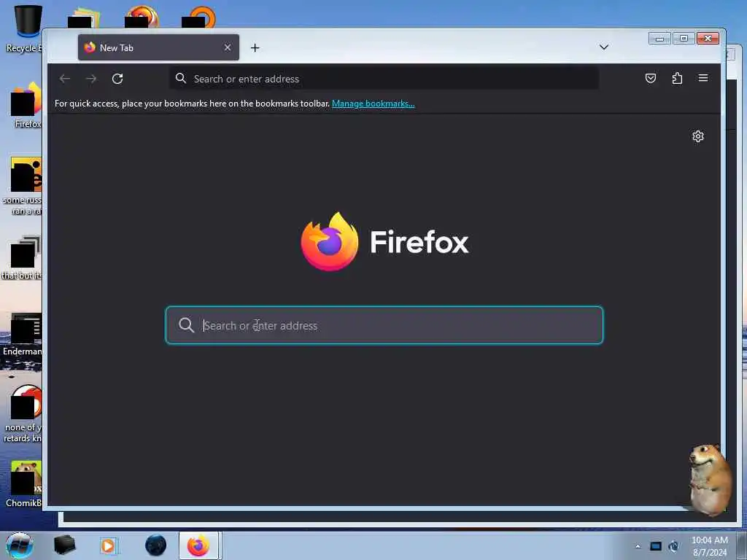This screenshot has height=560, width=747.
Task: Minimize the Firefox window
Action: (x=659, y=39)
